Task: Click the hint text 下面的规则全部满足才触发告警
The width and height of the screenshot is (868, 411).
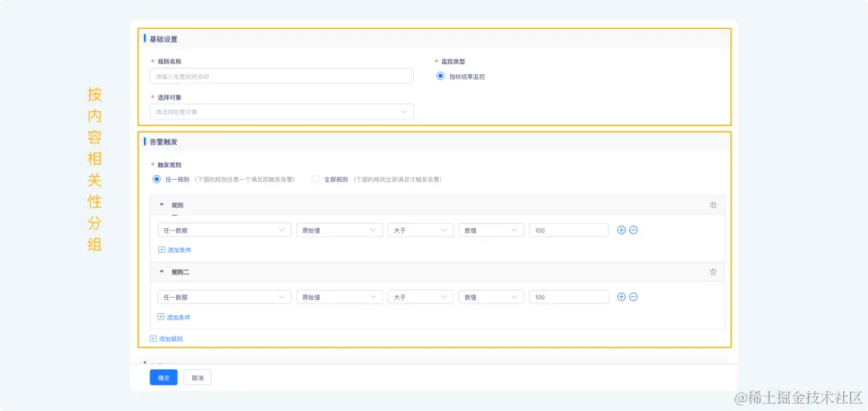Action: click(x=396, y=180)
